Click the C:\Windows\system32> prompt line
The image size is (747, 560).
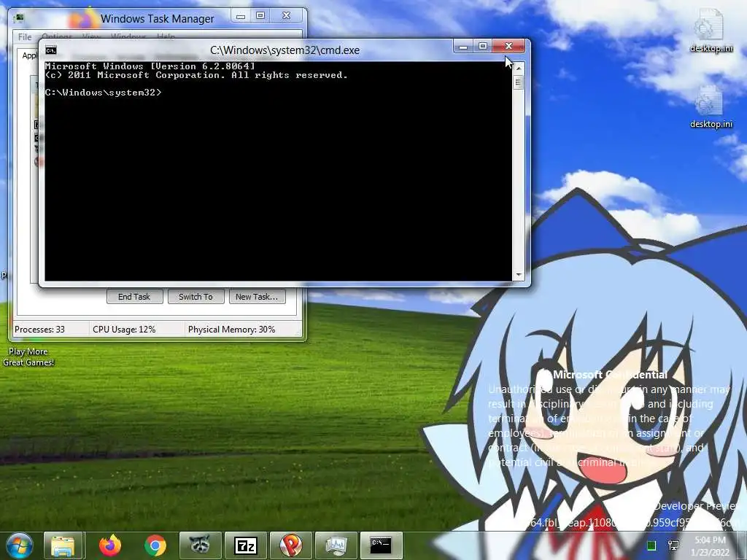tap(104, 93)
